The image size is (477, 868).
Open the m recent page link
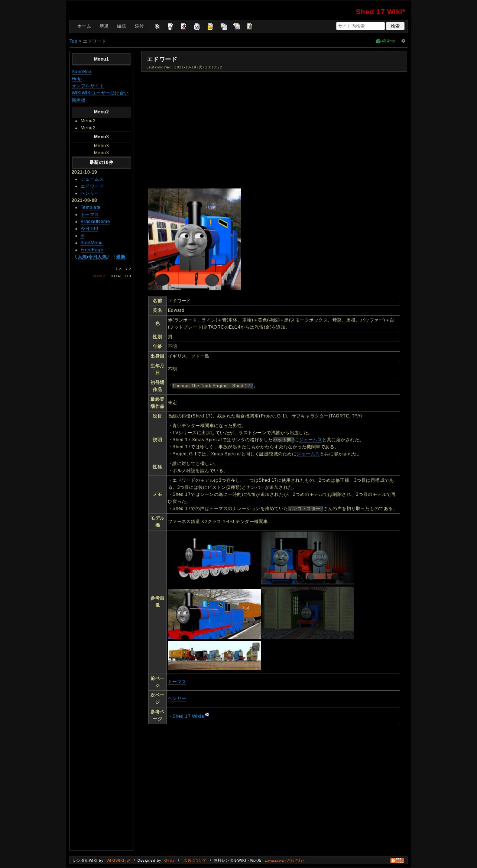click(82, 236)
